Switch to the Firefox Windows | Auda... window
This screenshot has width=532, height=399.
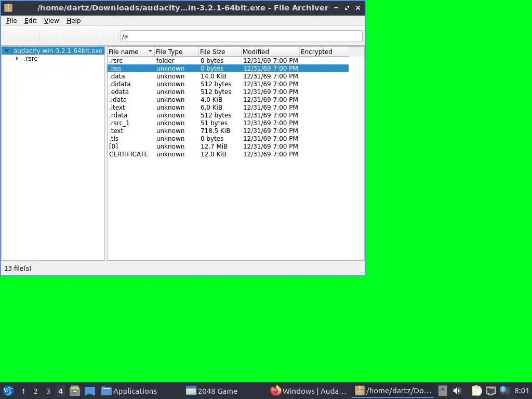pyautogui.click(x=309, y=391)
